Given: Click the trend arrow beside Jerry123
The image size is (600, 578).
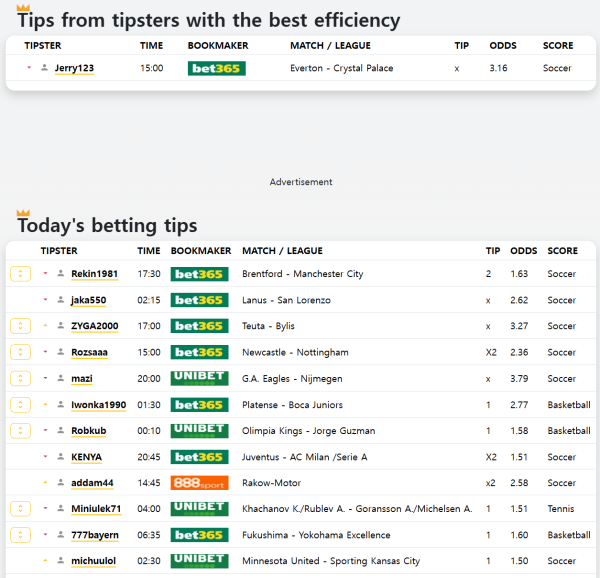Looking at the screenshot, I should [x=29, y=68].
